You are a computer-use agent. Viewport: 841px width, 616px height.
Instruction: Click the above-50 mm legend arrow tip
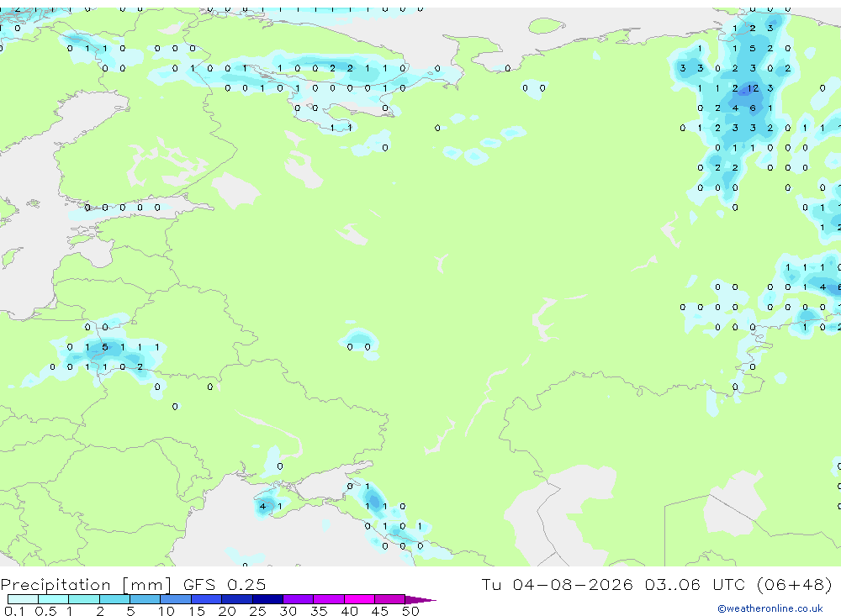421,600
